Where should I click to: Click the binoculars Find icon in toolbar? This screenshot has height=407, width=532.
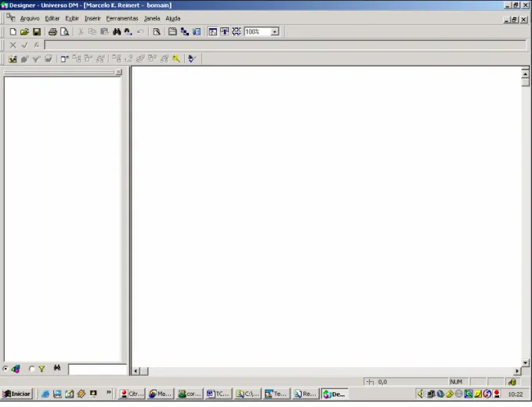pos(117,32)
